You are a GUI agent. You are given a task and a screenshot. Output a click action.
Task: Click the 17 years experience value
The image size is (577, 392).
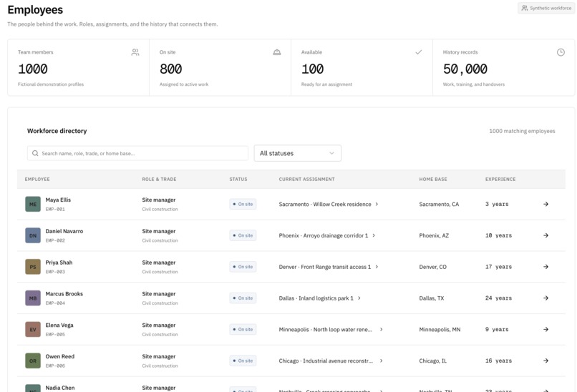tap(498, 267)
